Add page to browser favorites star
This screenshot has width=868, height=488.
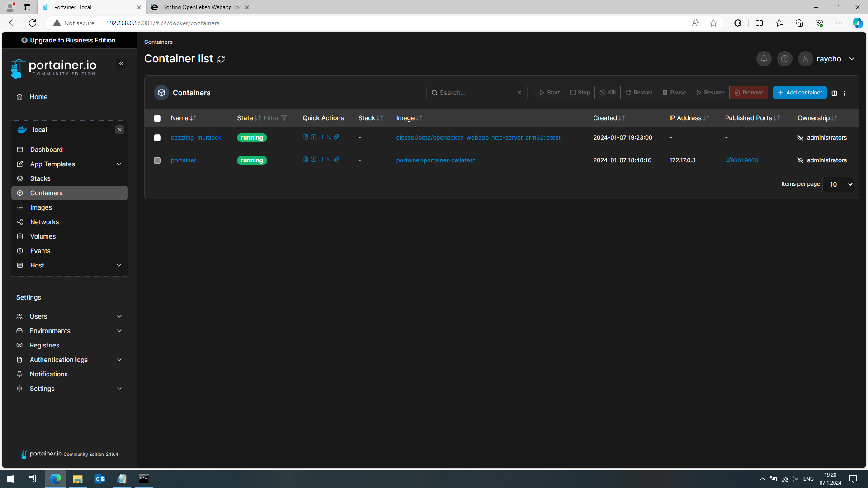click(x=713, y=23)
